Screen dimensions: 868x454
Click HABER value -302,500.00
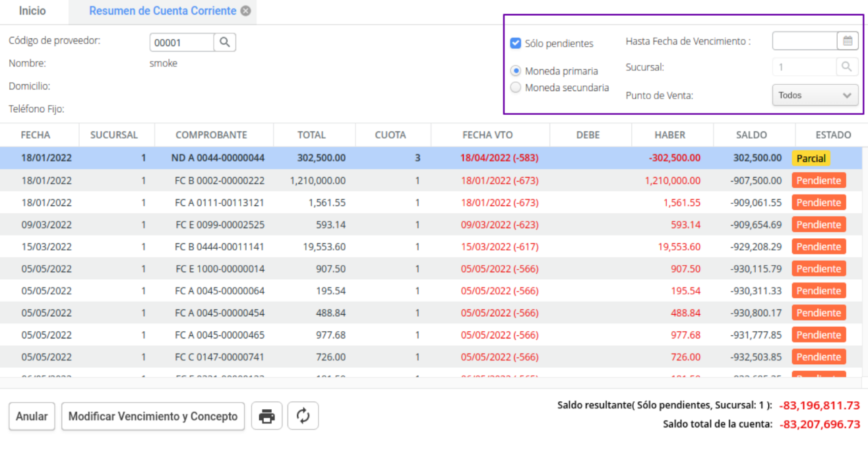[x=674, y=158]
